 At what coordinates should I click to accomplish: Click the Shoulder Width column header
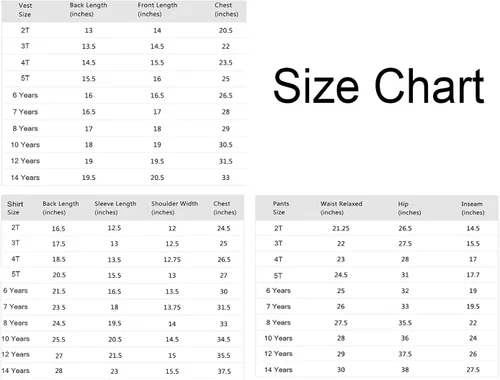(174, 208)
